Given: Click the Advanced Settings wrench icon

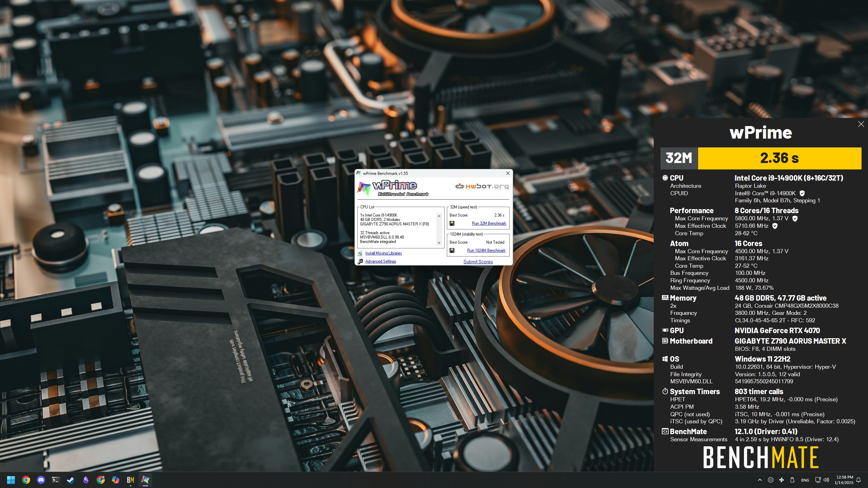Looking at the screenshot, I should click(360, 261).
